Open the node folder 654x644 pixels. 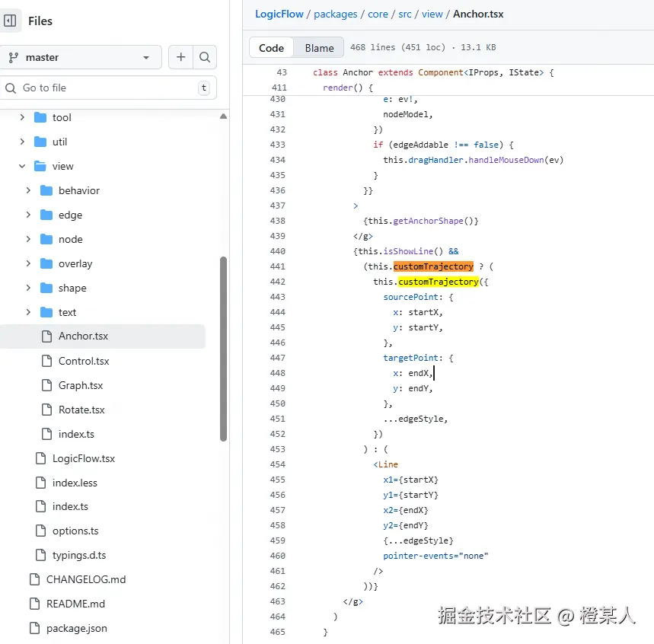pos(71,240)
